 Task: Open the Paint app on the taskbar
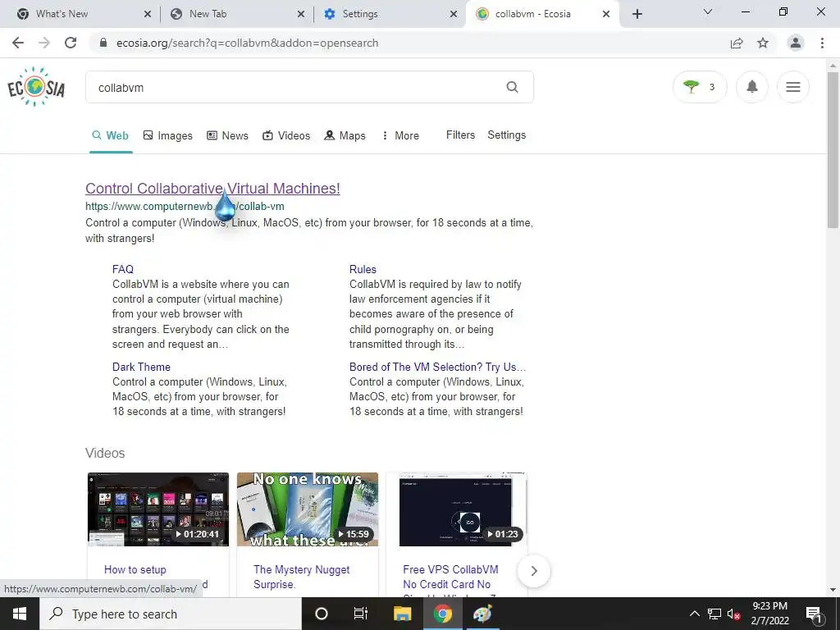pos(482,614)
